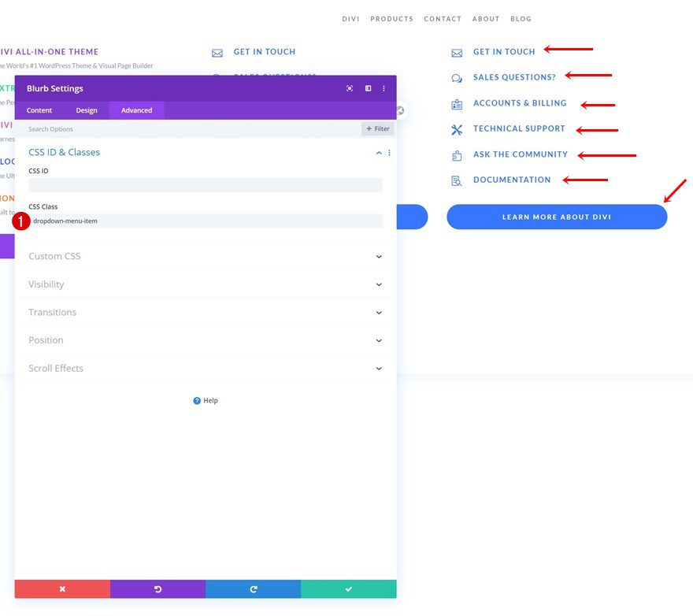Screen dimensions: 693x616
Task: Collapse the CSS ID & Classes section
Action: pyautogui.click(x=378, y=152)
